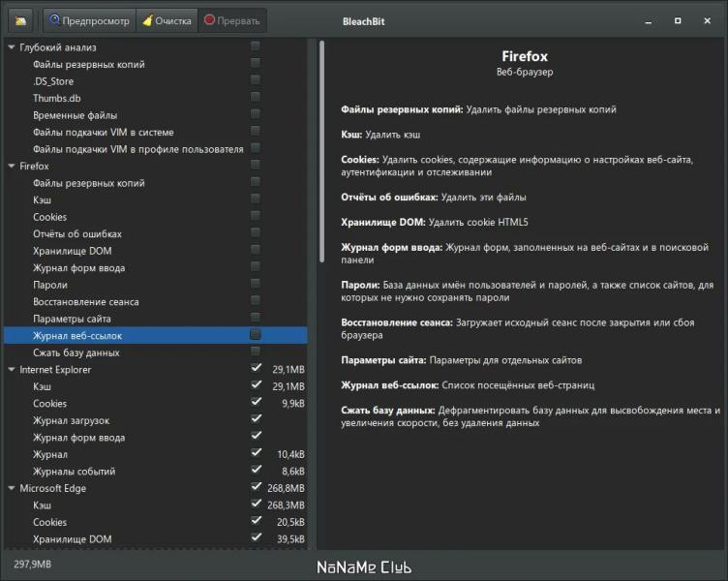Collapse the Internet Explorer group
The image size is (728, 581).
[x=12, y=370]
